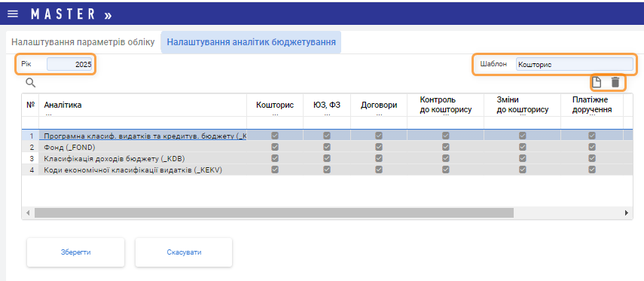
Task: Delete record with trash can icon
Action: pyautogui.click(x=615, y=82)
